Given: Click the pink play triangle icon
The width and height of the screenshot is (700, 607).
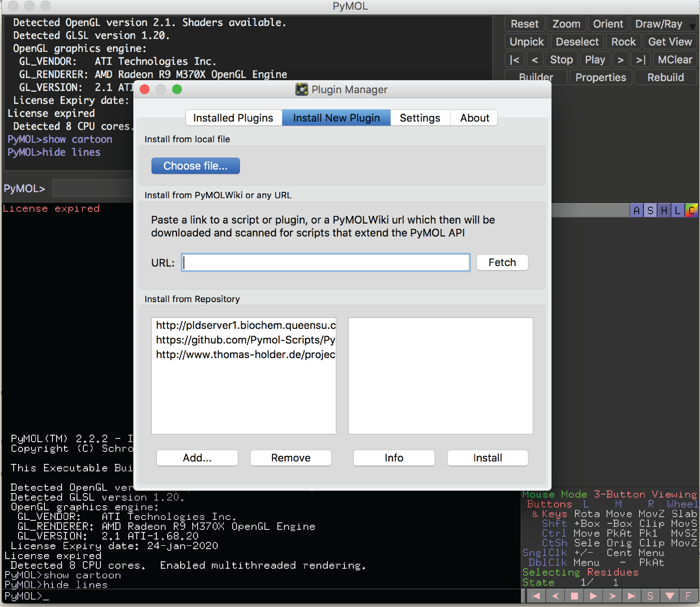Looking at the screenshot, I should (593, 596).
